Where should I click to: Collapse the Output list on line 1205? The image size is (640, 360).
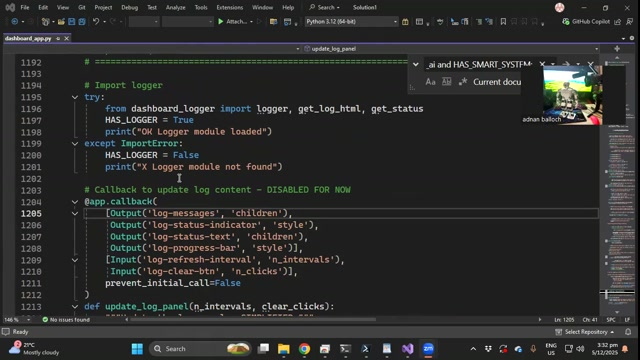point(75,213)
